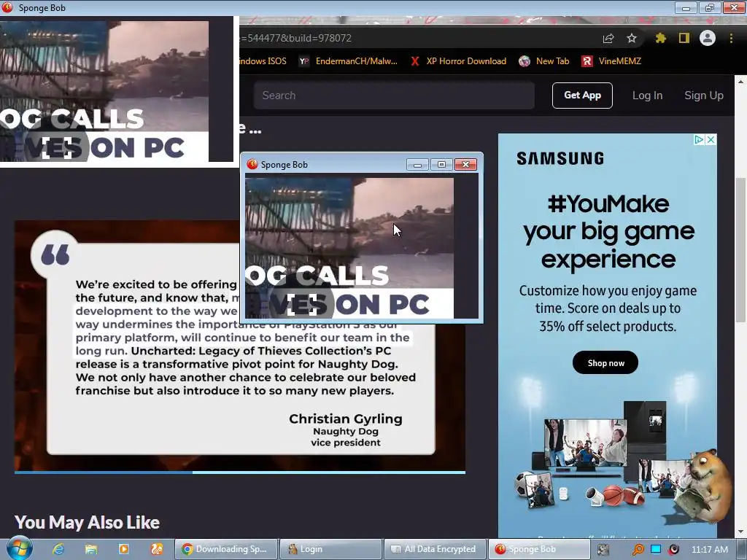Viewport: 747px width, 560px height.
Task: Click the video in small Sponge Bob window
Action: 349,248
